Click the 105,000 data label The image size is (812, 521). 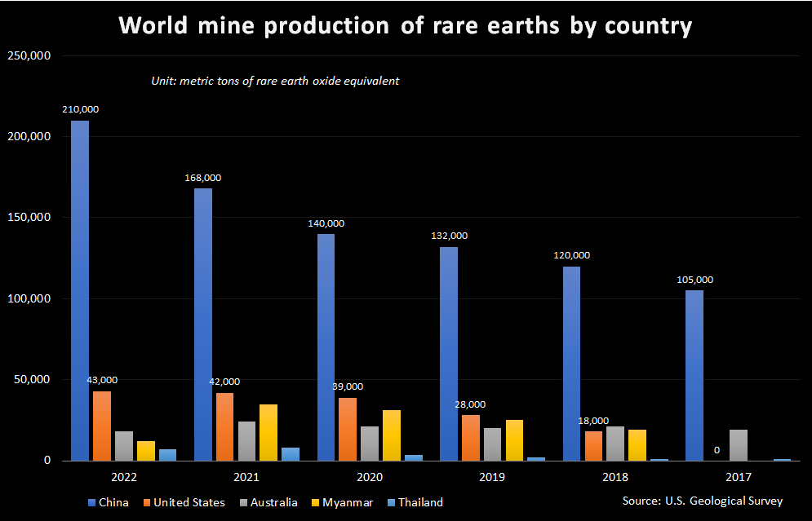click(694, 279)
